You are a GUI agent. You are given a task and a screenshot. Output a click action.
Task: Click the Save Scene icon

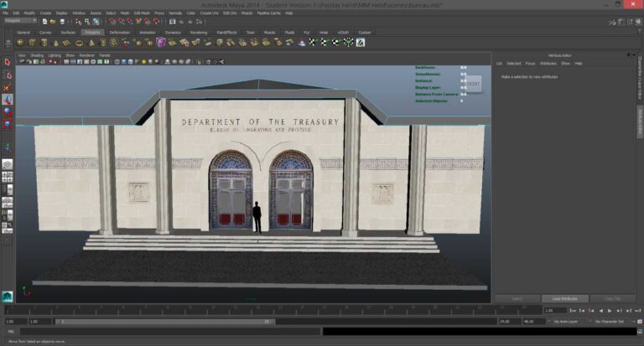[62, 22]
